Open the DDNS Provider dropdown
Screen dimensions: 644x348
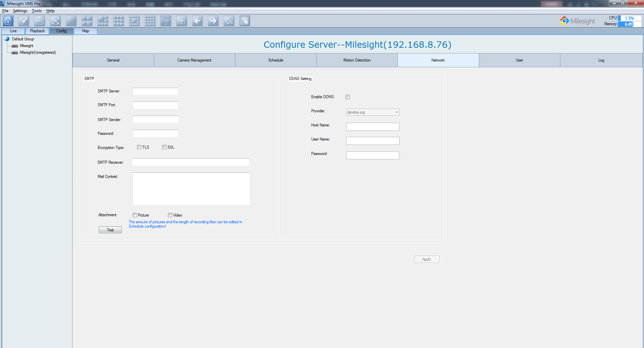373,112
